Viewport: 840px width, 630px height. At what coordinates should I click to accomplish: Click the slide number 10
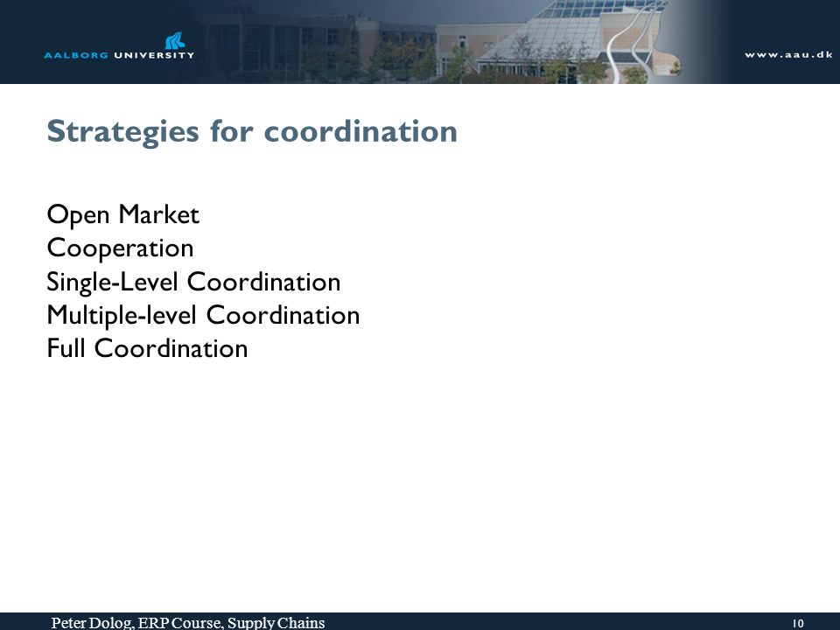click(798, 623)
